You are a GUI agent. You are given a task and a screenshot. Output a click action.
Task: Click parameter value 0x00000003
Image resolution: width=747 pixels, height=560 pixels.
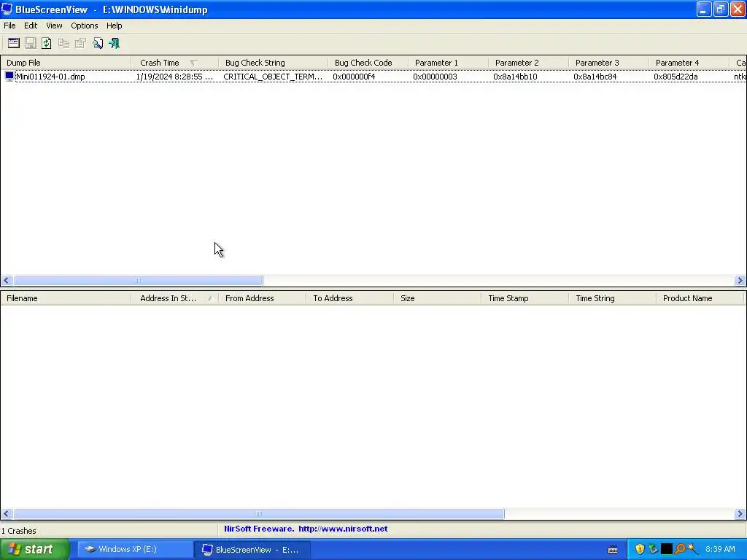(435, 77)
